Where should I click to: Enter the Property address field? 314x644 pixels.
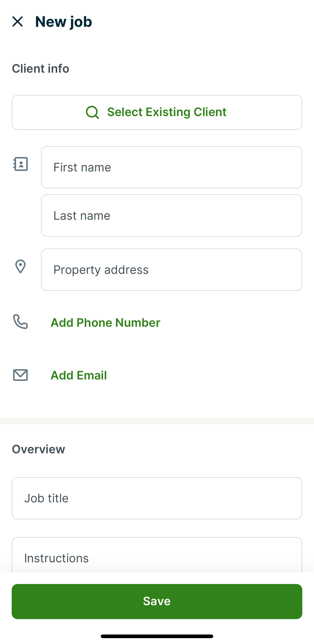click(x=171, y=269)
